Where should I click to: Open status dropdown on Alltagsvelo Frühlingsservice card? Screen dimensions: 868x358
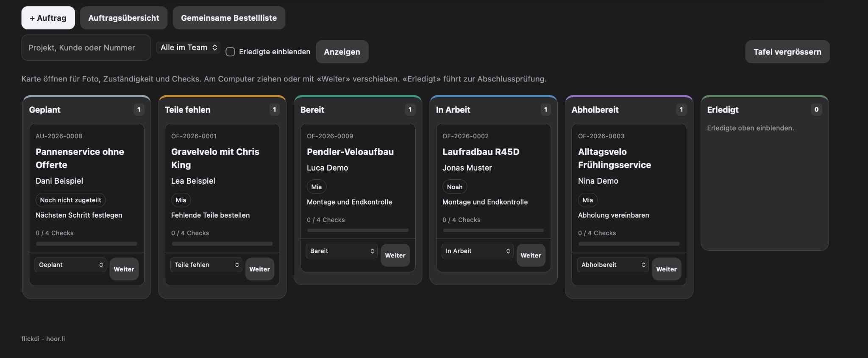(x=613, y=265)
